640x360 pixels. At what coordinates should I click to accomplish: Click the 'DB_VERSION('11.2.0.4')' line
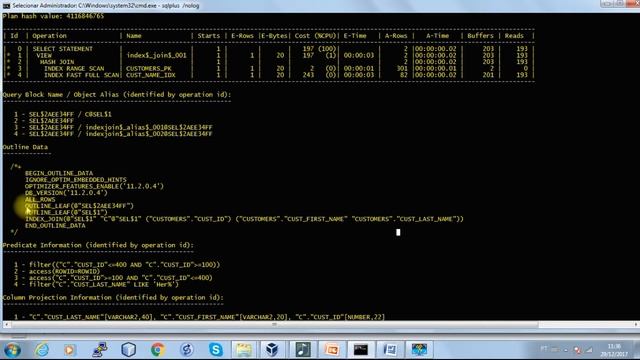[66, 193]
